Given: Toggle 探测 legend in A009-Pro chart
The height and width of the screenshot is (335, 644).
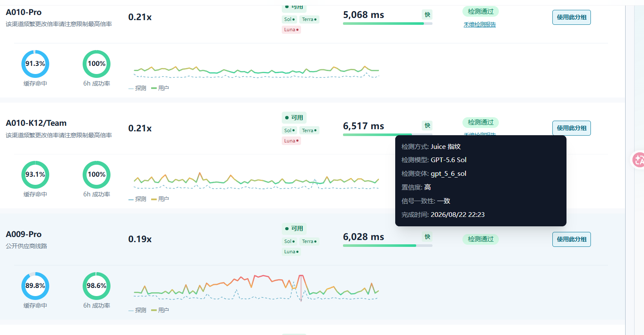Looking at the screenshot, I should (137, 310).
